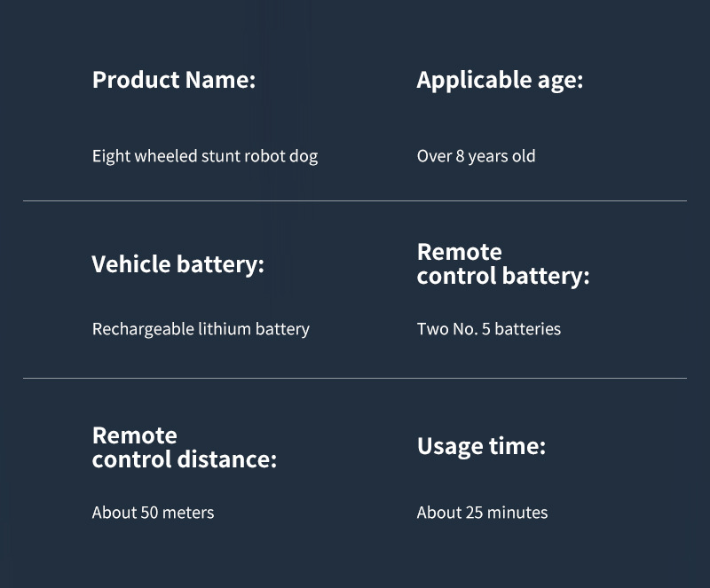Viewport: 710px width, 588px height.
Task: Click the "Applicable age:" heading
Action: (500, 80)
